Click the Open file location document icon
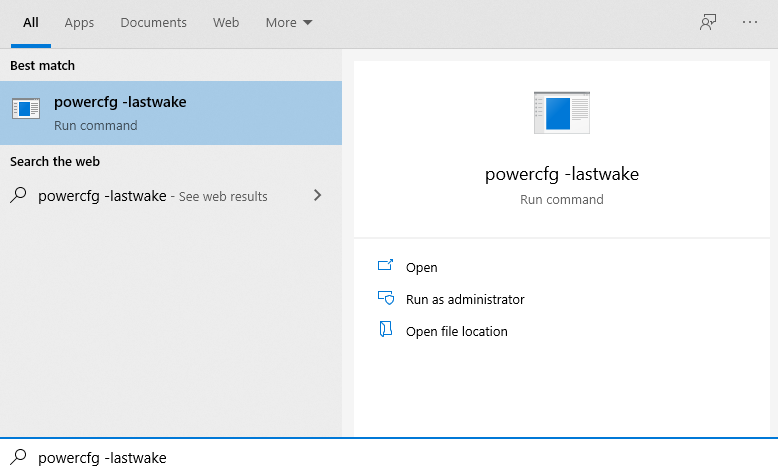 point(386,331)
